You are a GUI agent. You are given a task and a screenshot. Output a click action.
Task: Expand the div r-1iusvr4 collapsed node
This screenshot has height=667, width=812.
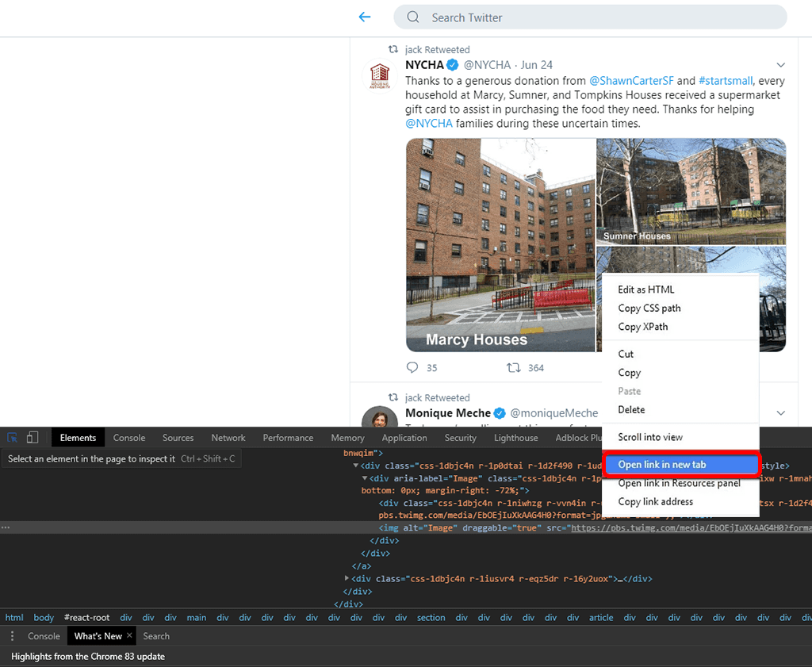[x=347, y=578]
